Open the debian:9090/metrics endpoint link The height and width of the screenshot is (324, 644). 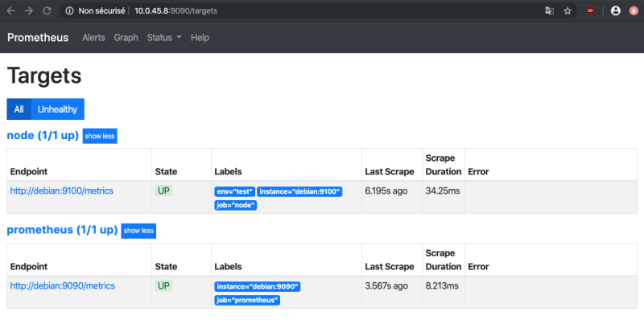click(x=62, y=285)
